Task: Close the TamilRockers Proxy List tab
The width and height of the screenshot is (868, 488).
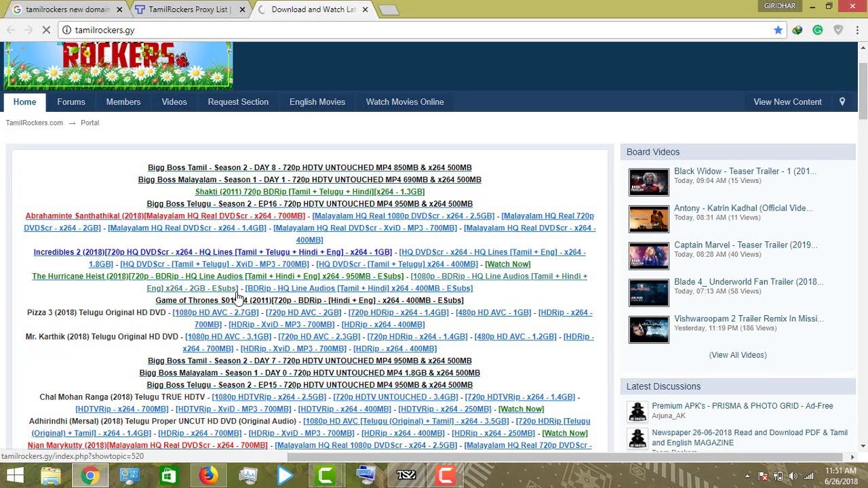Action: [x=243, y=9]
